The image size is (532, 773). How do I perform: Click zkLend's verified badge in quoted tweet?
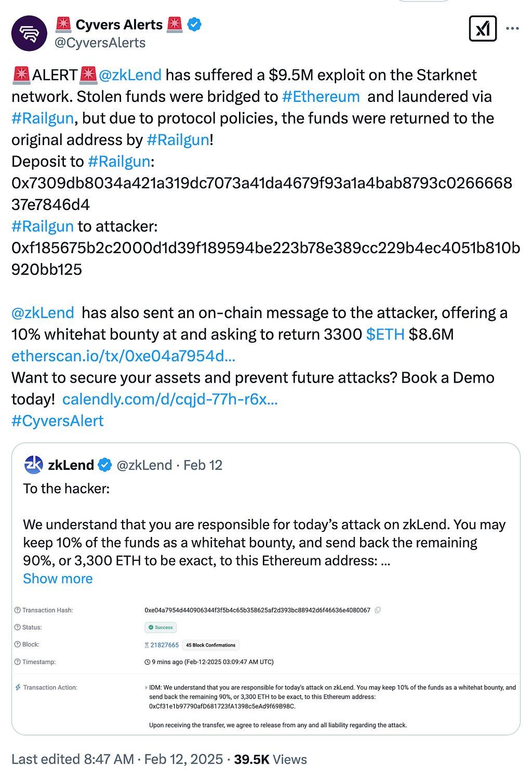point(105,465)
